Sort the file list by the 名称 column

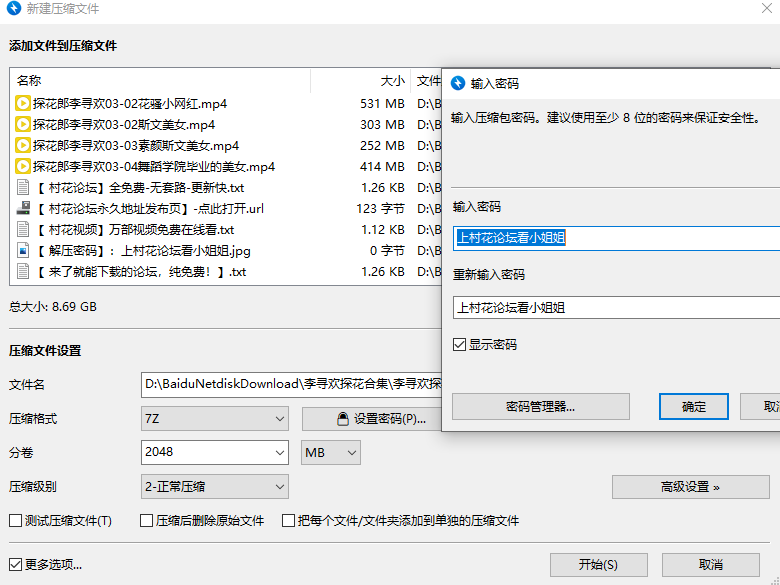(x=160, y=80)
